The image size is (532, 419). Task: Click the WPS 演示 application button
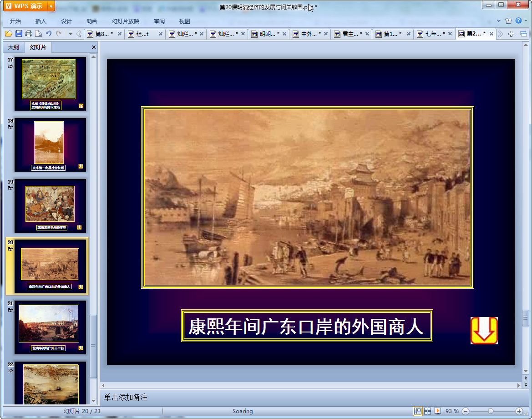click(25, 6)
